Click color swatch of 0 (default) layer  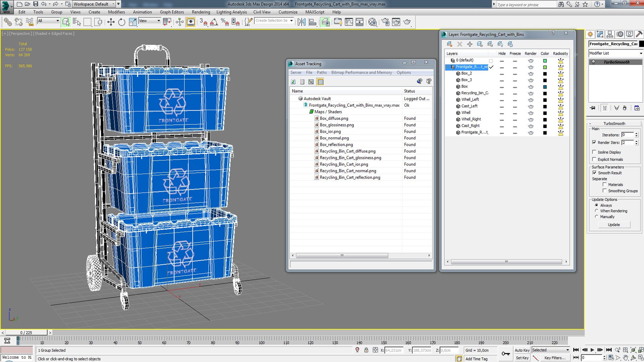click(545, 61)
